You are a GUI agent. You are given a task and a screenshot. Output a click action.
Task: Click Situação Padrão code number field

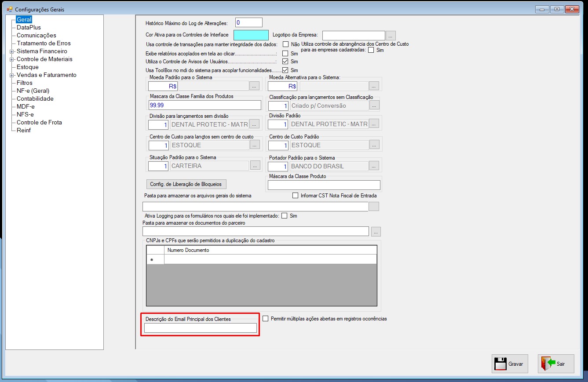158,166
